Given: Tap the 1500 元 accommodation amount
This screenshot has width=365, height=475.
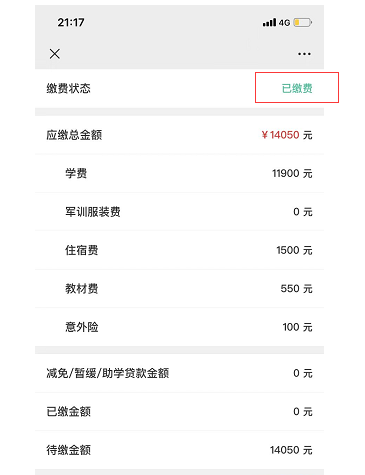Looking at the screenshot, I should [294, 250].
